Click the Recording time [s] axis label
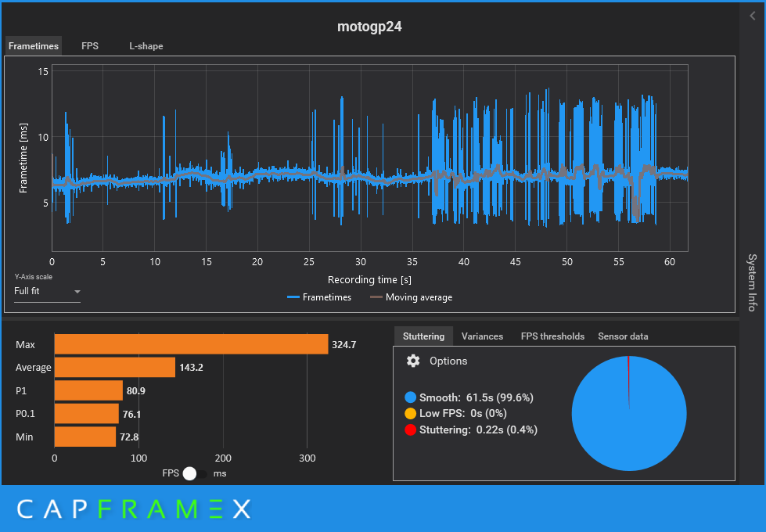The height and width of the screenshot is (532, 766). pos(369,280)
